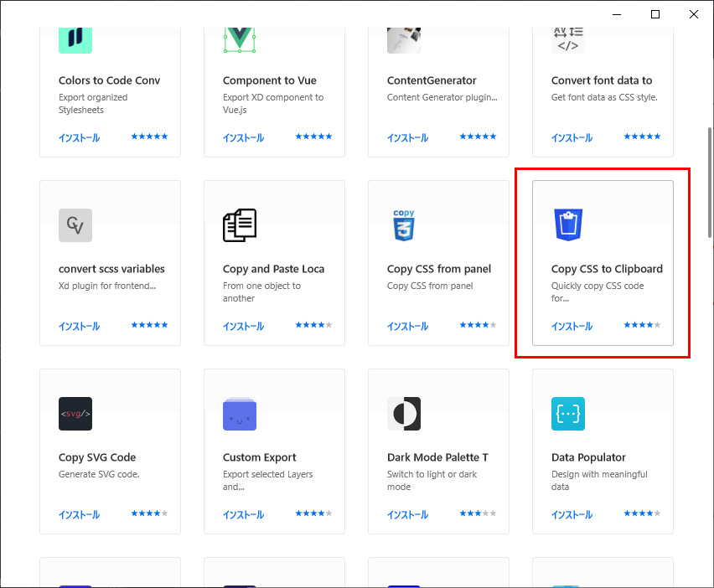Viewport: 714px width, 588px height.
Task: Click the ContentGenerator plugin thumbnail icon
Action: coord(403,40)
